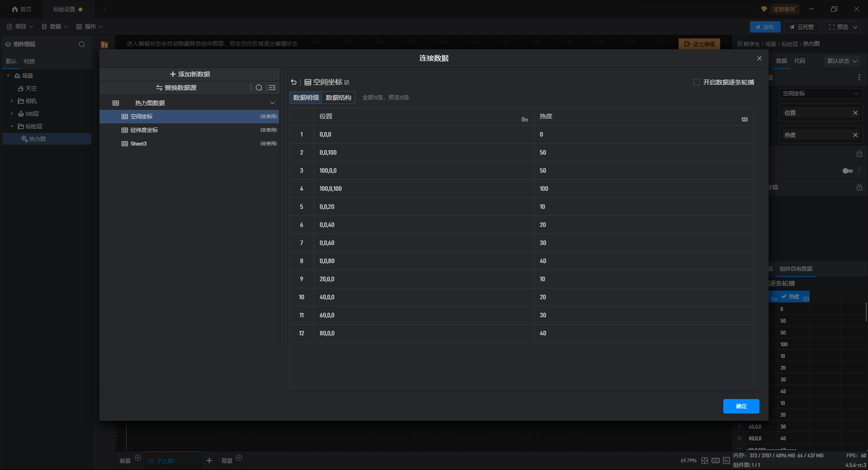Open 首页 home tab
This screenshot has width=868, height=470.
(x=22, y=9)
